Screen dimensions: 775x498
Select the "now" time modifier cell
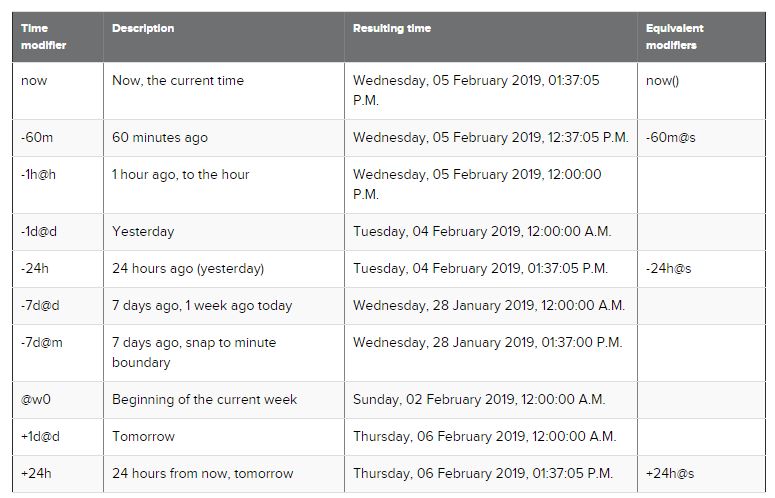(34, 81)
